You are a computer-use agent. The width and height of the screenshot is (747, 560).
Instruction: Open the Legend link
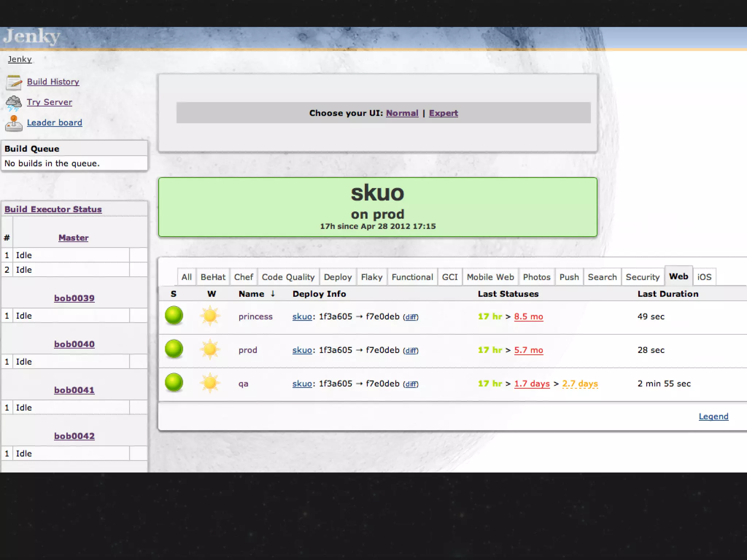pos(713,416)
